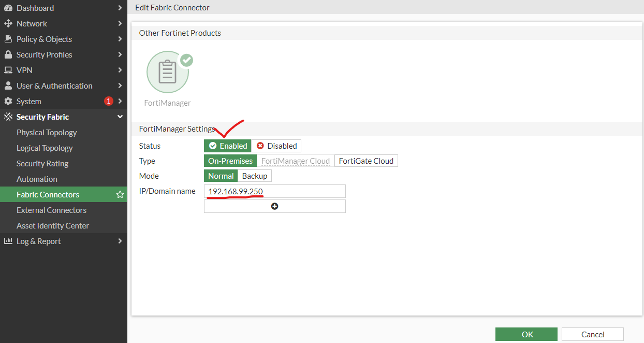
Task: Expand the System menu chevron
Action: click(x=120, y=102)
